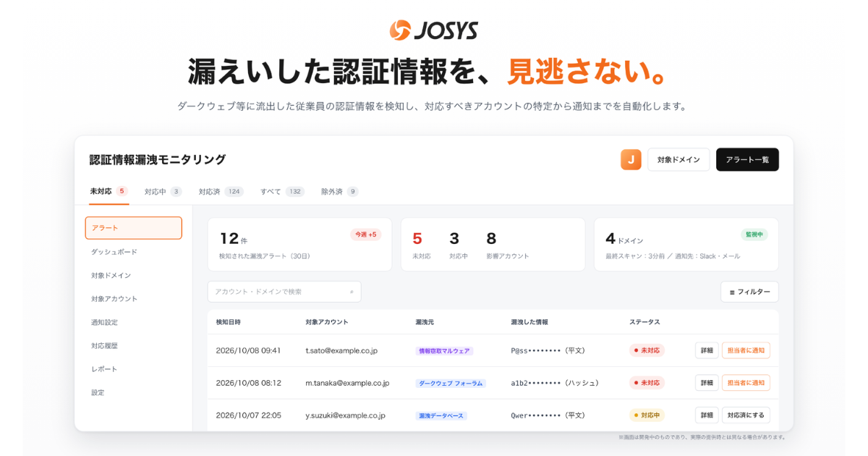Click the 漏洩データベース source tag
Viewport: 868px width, 456px height.
click(x=441, y=416)
